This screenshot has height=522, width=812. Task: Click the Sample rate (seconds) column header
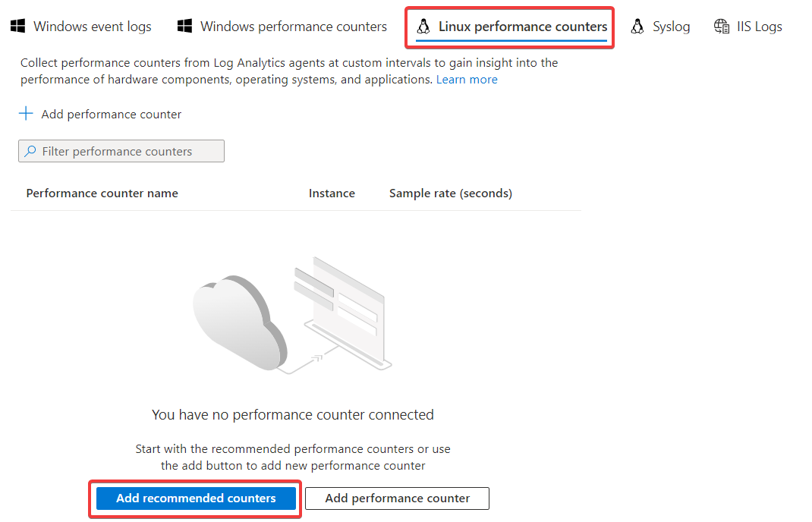450,193
